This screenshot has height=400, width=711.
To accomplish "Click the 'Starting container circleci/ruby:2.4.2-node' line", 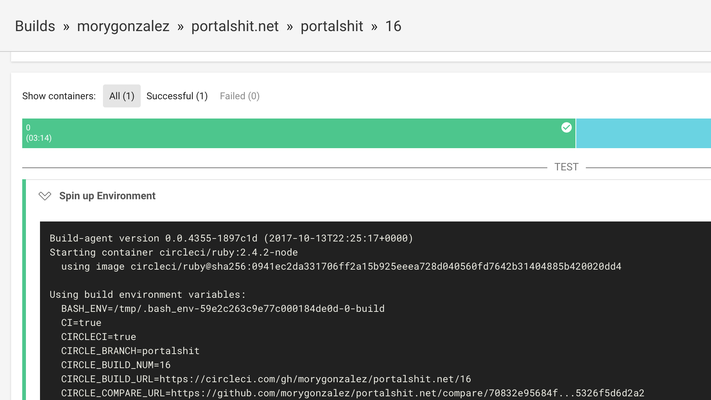I will (174, 252).
